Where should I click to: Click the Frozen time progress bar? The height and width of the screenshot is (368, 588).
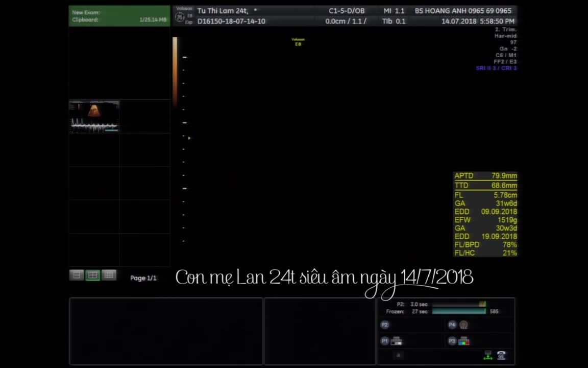(459, 311)
